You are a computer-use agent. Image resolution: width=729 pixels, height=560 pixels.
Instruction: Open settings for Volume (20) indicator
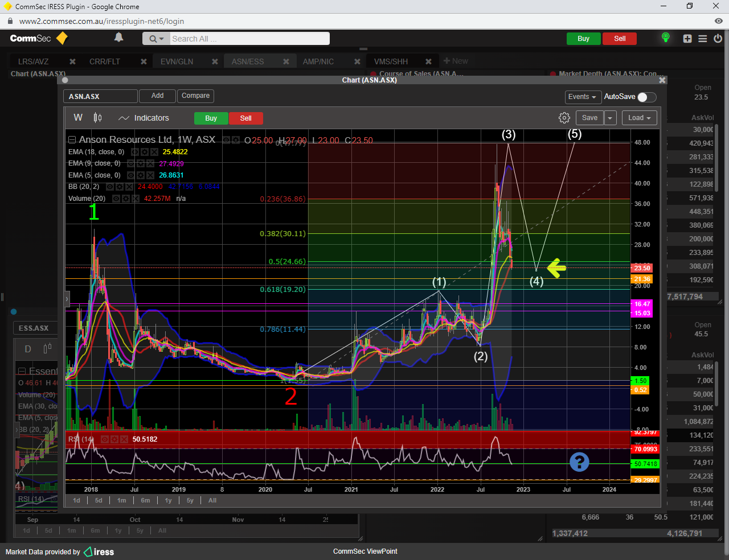coord(125,199)
